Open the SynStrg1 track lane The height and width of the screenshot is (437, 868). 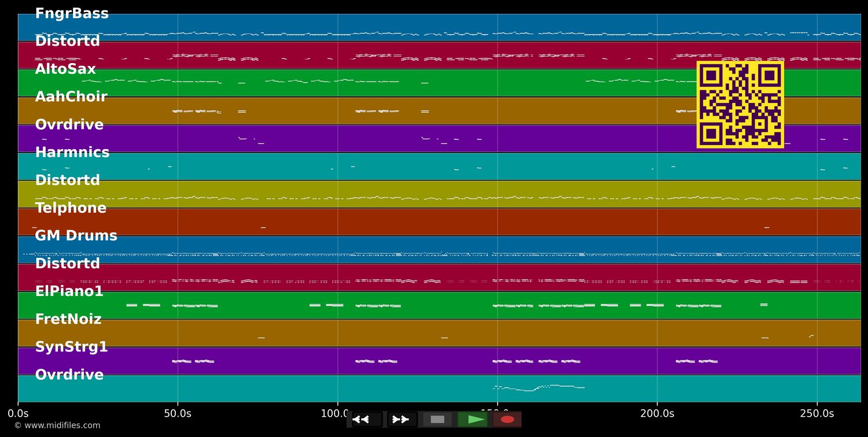(x=72, y=346)
